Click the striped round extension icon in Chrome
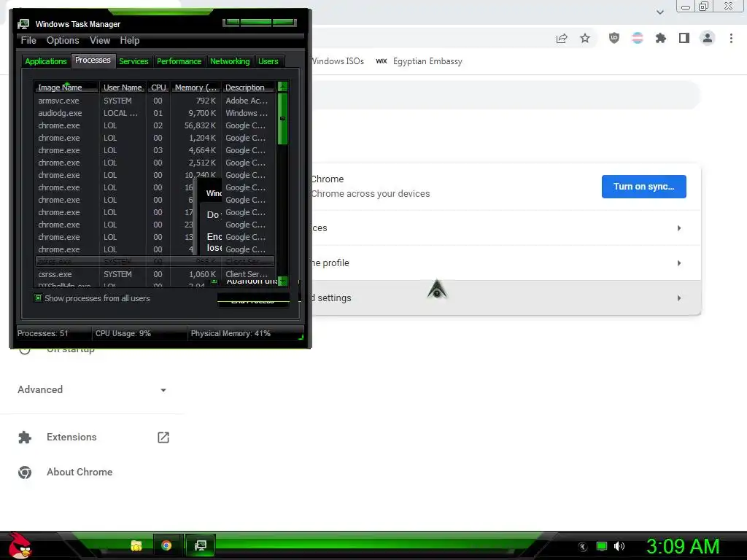Screen dimensions: 747x560 pyautogui.click(x=638, y=38)
